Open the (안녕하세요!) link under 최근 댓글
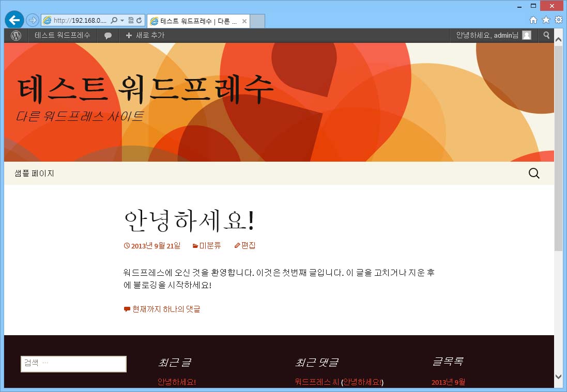 click(362, 382)
